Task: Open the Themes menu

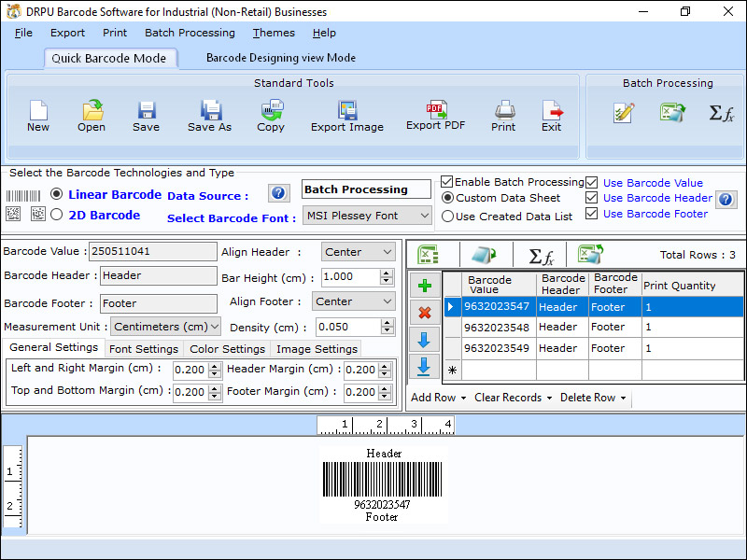Action: coord(273,33)
